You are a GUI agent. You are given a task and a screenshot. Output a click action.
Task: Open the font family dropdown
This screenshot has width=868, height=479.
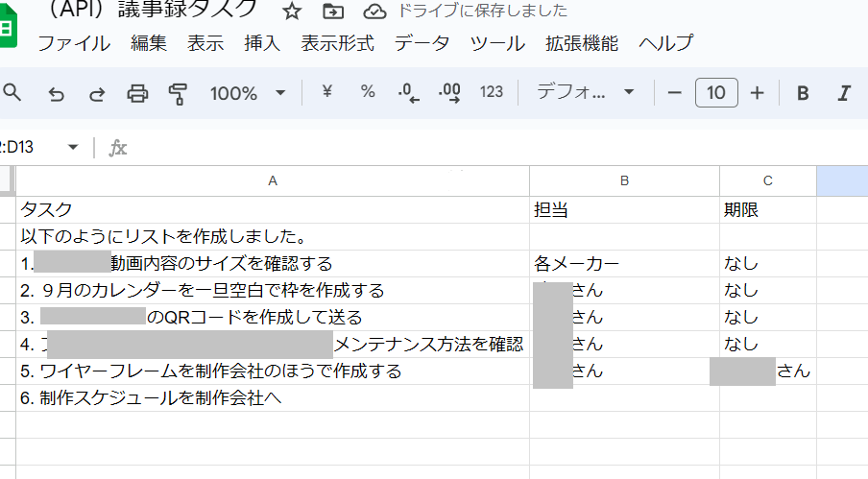click(x=585, y=92)
